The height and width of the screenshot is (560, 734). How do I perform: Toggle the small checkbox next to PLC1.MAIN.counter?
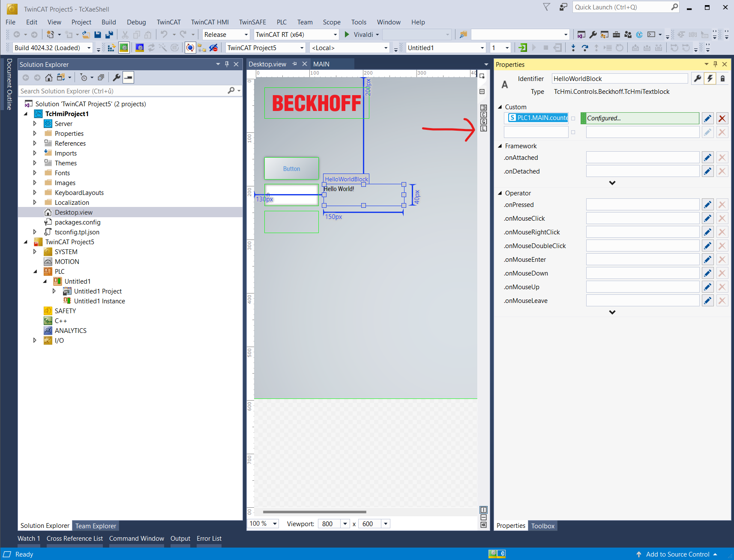(x=573, y=119)
